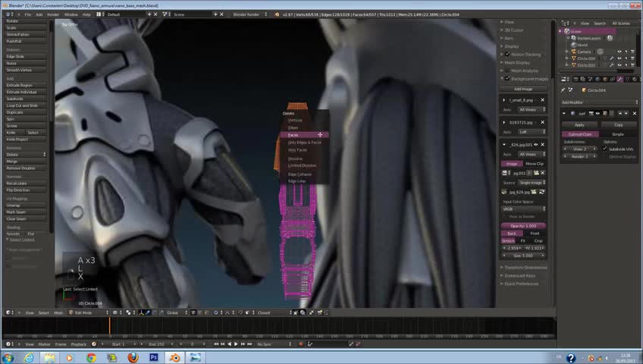
Task: Jump to first frame in timeline
Action: click(216, 344)
